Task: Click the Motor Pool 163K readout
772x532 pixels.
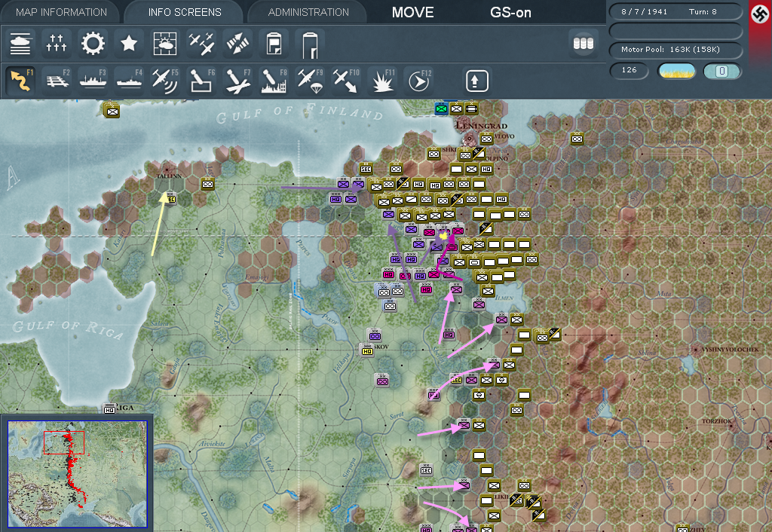Action: tap(675, 50)
